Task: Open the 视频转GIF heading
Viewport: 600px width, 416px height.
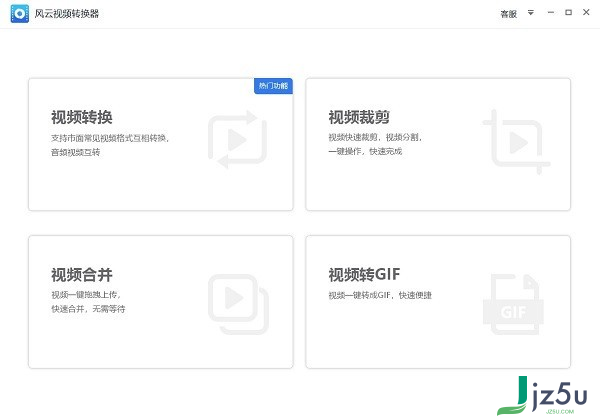Action: pos(364,274)
